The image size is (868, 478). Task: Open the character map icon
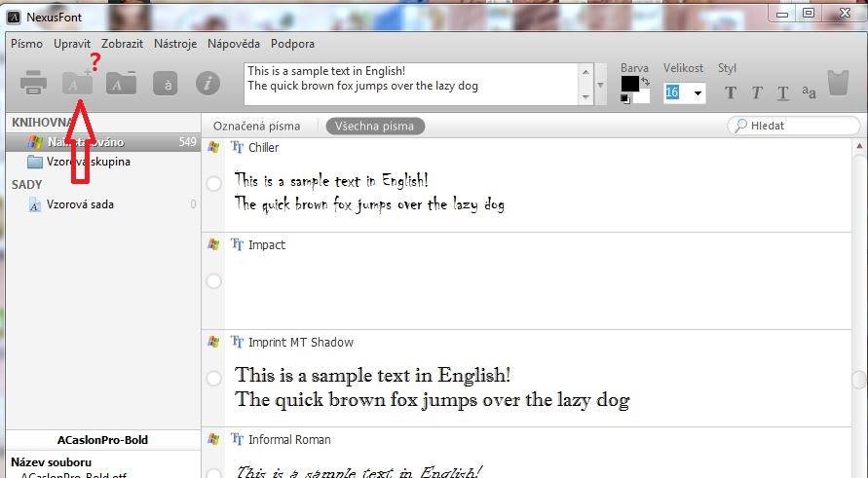165,84
